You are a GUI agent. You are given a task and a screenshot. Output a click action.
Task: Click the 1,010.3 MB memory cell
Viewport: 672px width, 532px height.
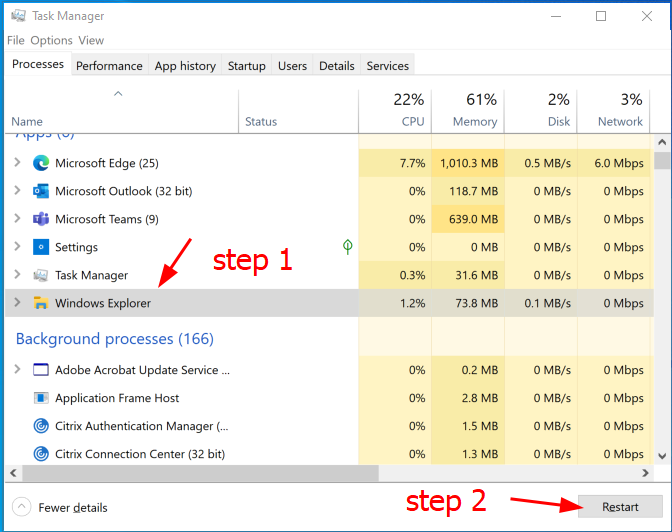tap(468, 163)
